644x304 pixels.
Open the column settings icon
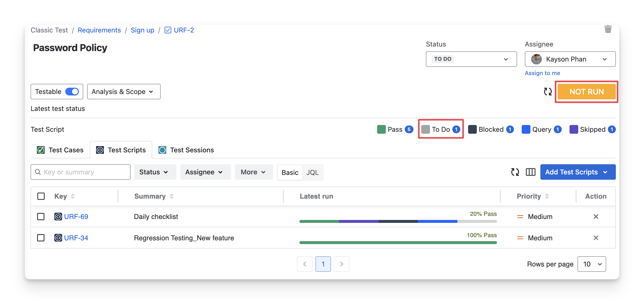(x=530, y=172)
